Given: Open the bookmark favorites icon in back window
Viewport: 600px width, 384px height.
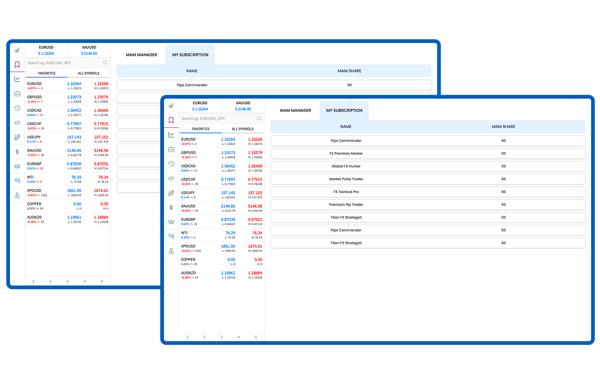Looking at the screenshot, I should pos(17,64).
